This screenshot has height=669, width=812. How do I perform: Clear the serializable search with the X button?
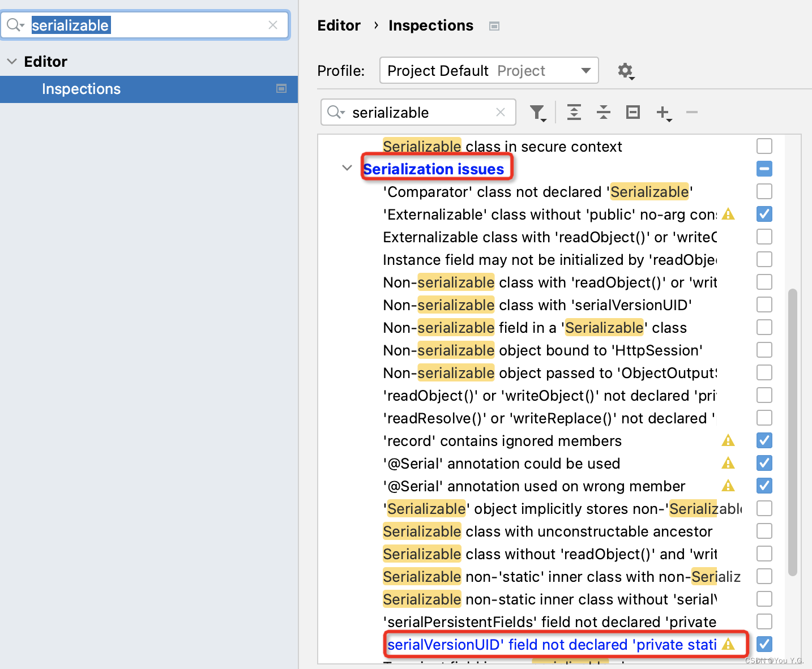(273, 25)
